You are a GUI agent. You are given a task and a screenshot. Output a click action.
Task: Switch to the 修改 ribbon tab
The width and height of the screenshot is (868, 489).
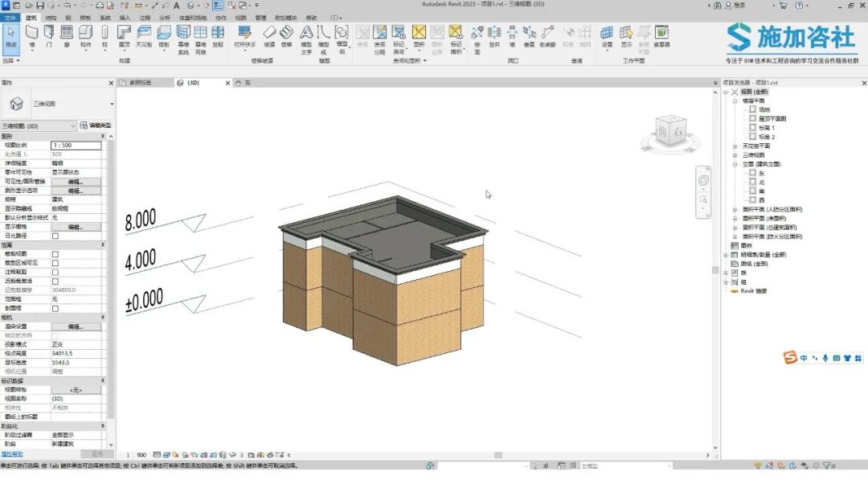[x=312, y=18]
